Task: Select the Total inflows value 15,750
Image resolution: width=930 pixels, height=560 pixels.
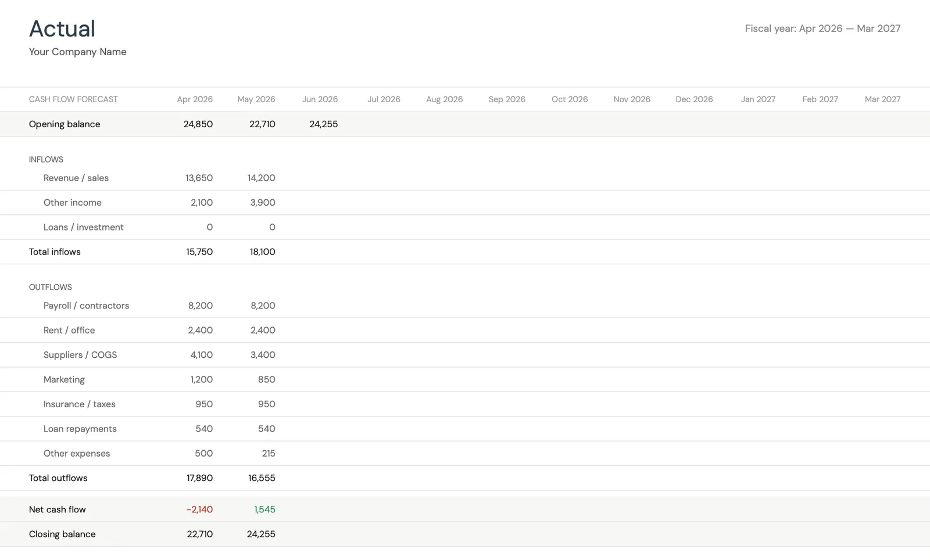Action: [199, 252]
